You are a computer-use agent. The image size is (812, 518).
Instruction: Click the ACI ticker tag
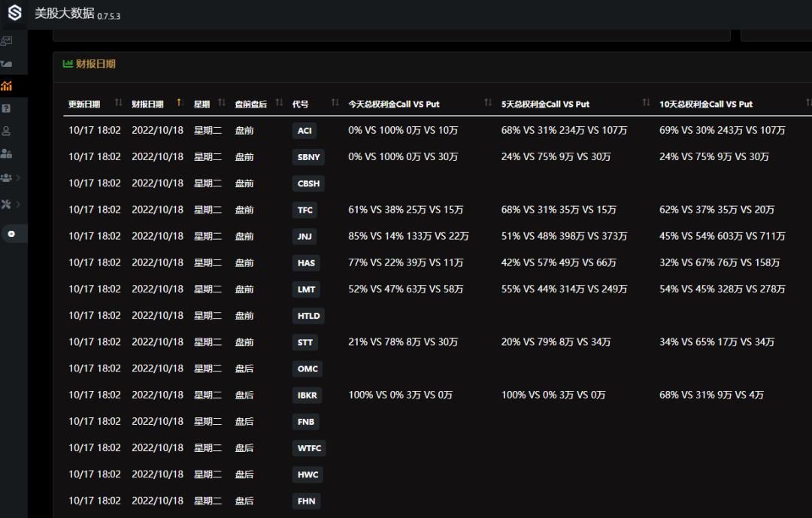coord(304,131)
